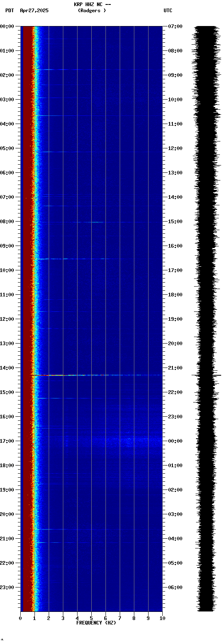Select the UTC time tick '21:00'

(175, 368)
